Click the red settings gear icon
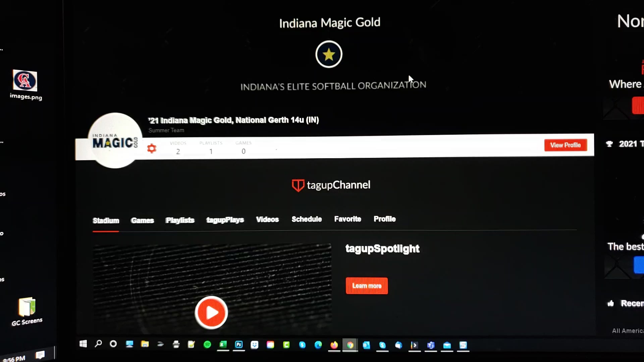The image size is (644, 362). coord(152,148)
